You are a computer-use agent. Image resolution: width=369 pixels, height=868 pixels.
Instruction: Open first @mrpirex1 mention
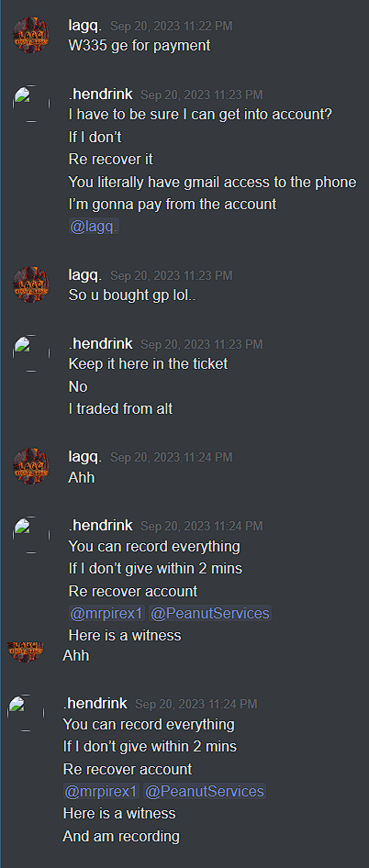106,613
